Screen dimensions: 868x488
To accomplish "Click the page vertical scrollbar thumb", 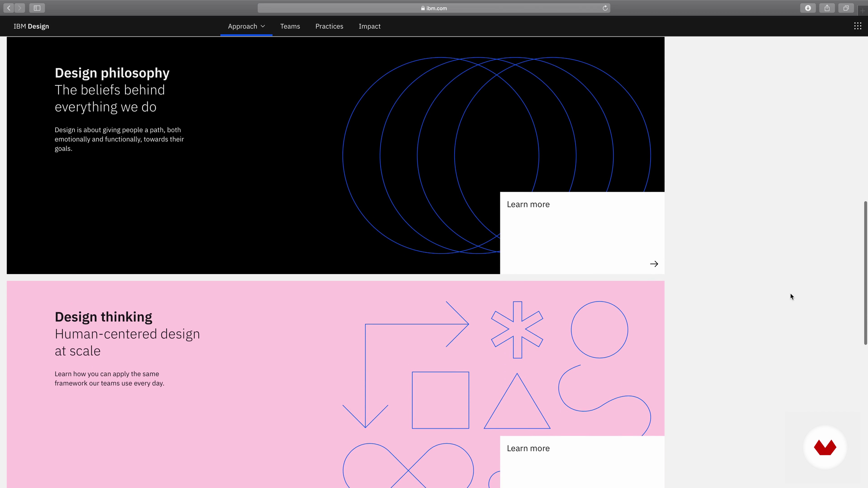I will tap(865, 273).
